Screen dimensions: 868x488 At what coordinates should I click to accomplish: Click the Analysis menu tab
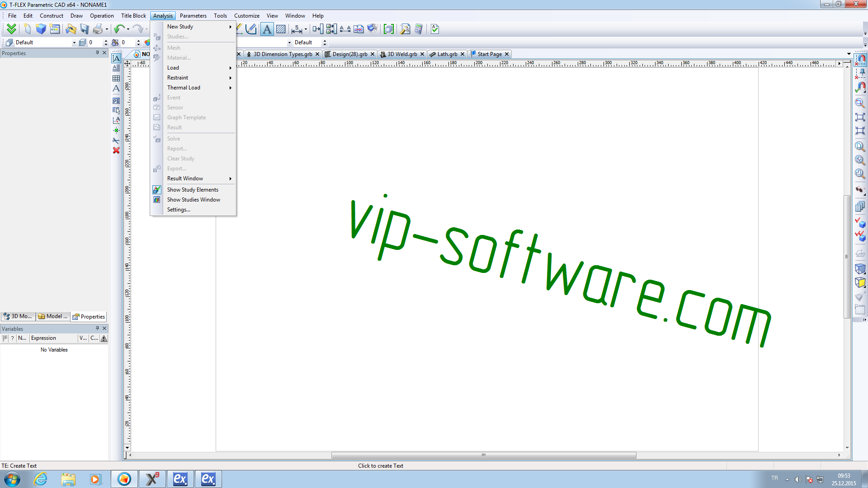[163, 15]
